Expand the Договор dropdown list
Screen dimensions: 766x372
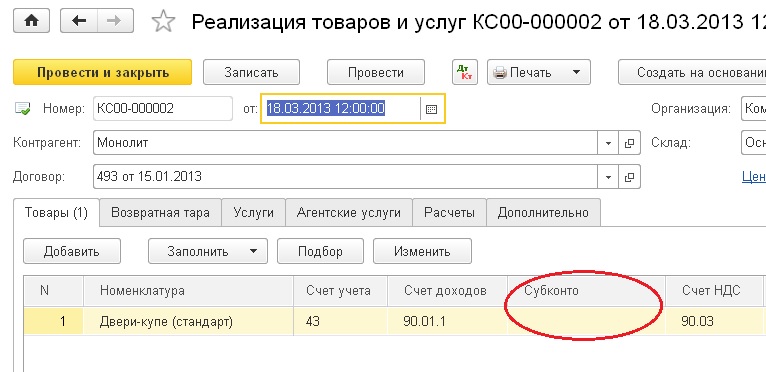[x=608, y=176]
